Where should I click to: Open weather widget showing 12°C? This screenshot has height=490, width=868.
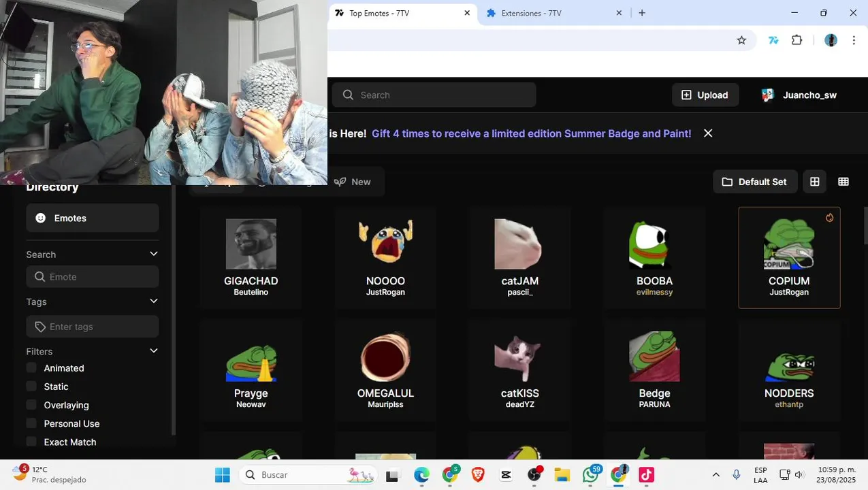tap(49, 474)
